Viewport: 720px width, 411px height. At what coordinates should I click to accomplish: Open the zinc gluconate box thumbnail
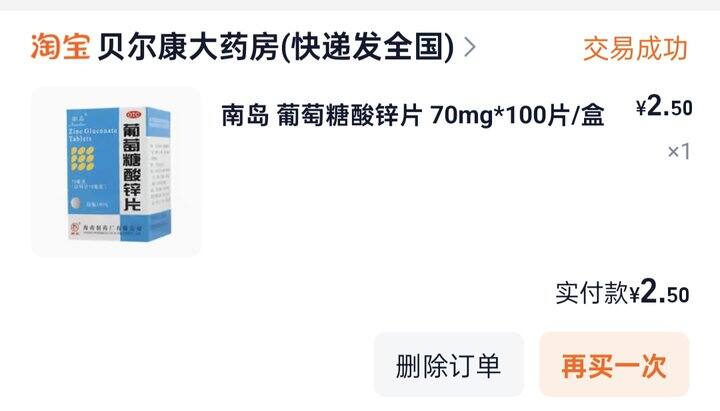coord(116,171)
